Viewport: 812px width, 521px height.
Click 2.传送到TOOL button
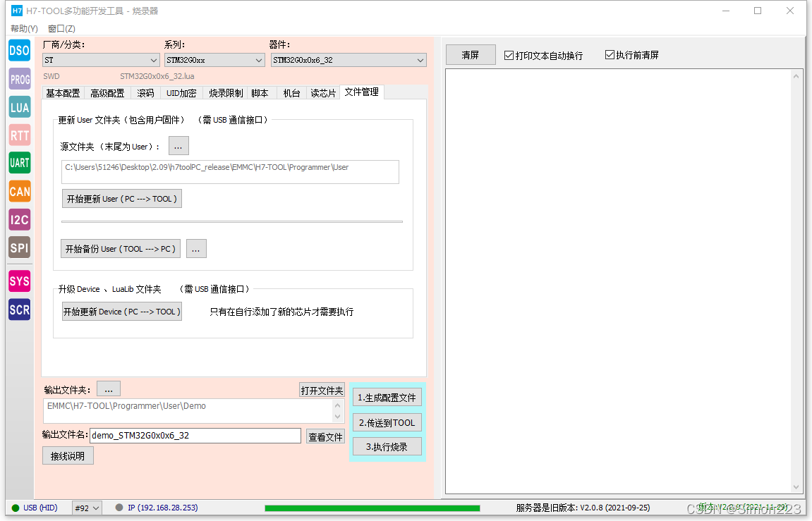coord(387,422)
